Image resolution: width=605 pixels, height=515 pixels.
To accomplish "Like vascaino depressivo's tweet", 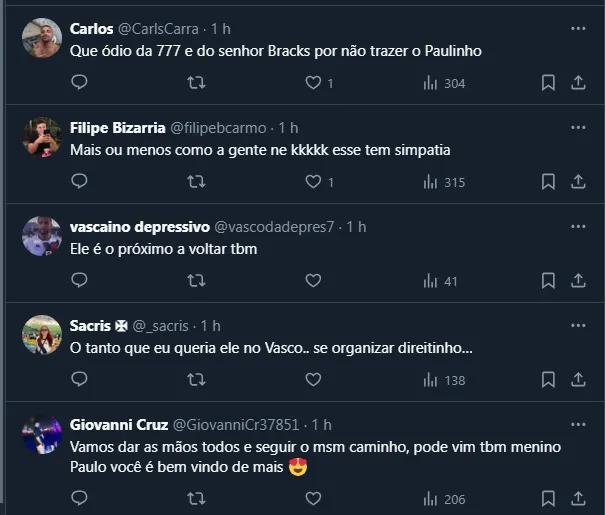I will click(x=313, y=281).
